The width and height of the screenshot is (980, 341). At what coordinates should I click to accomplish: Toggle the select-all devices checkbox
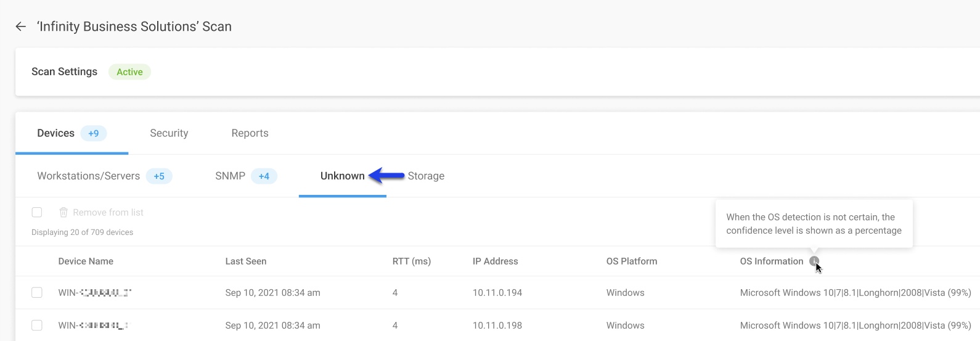coord(37,213)
